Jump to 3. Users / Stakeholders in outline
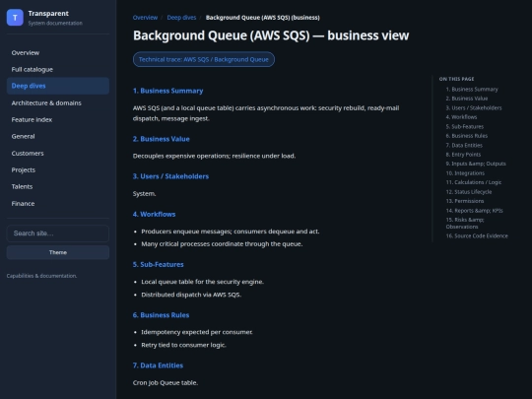Screen dimensions: 532x399 pyautogui.click(x=474, y=108)
